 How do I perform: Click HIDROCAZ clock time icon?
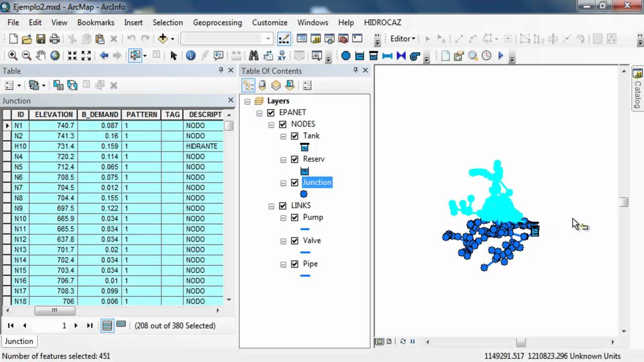pyautogui.click(x=487, y=56)
